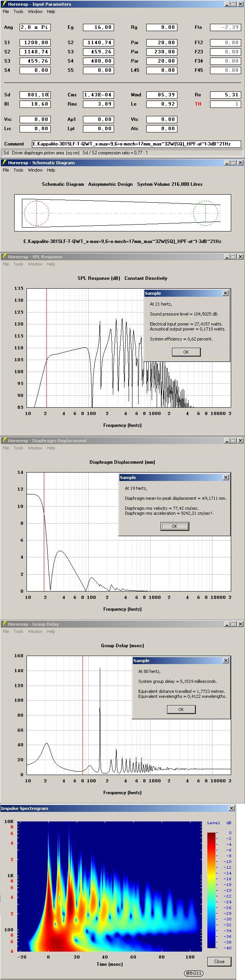Open Window menu in Input Parameters window
245x980 pixels.
pos(35,12)
